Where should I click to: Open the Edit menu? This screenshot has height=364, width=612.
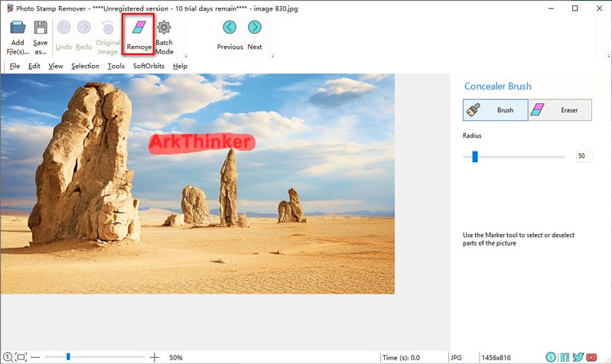[34, 66]
